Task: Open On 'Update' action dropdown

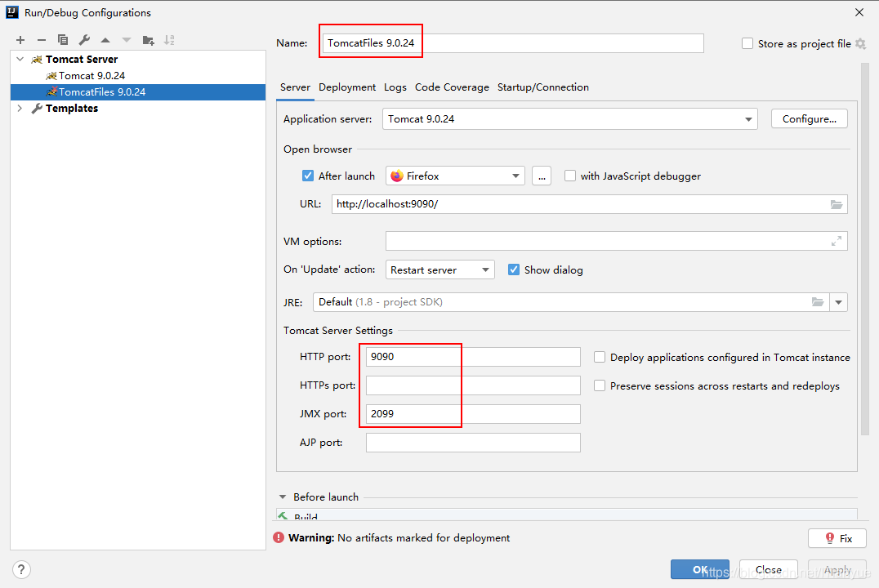Action: 440,269
